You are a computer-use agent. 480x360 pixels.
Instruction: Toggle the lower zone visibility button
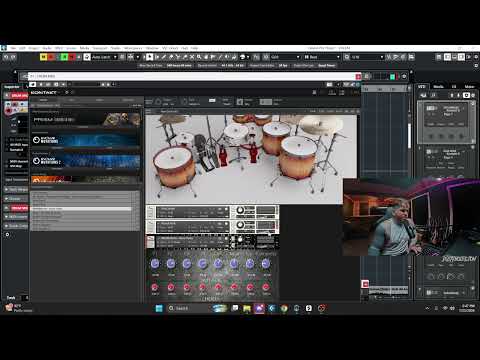[x=454, y=57]
